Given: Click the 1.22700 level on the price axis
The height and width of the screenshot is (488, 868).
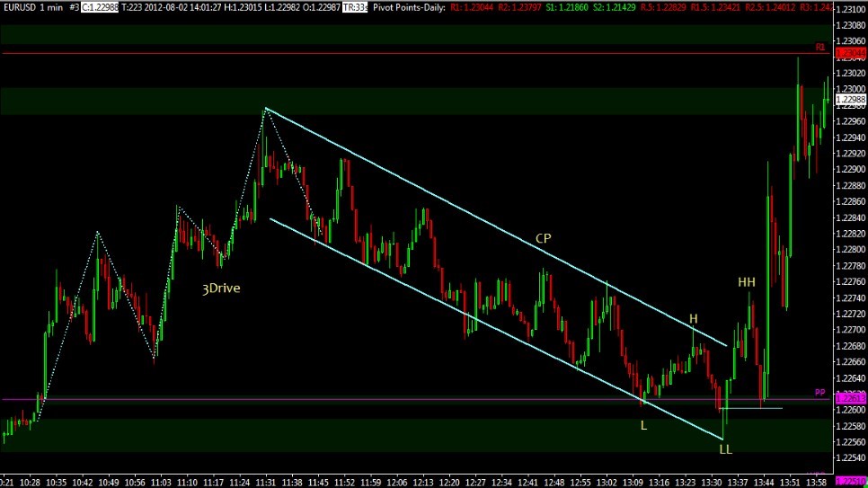Looking at the screenshot, I should [x=851, y=330].
